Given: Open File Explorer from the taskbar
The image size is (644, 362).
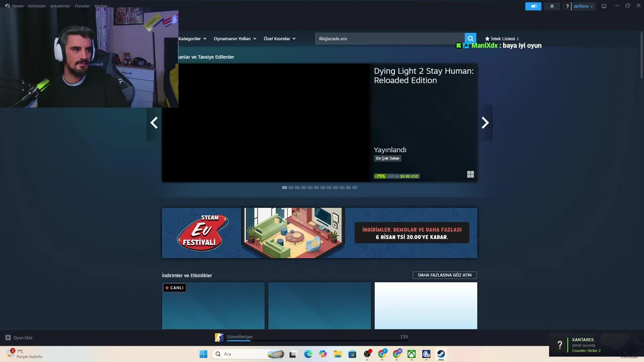Looking at the screenshot, I should point(338,354).
